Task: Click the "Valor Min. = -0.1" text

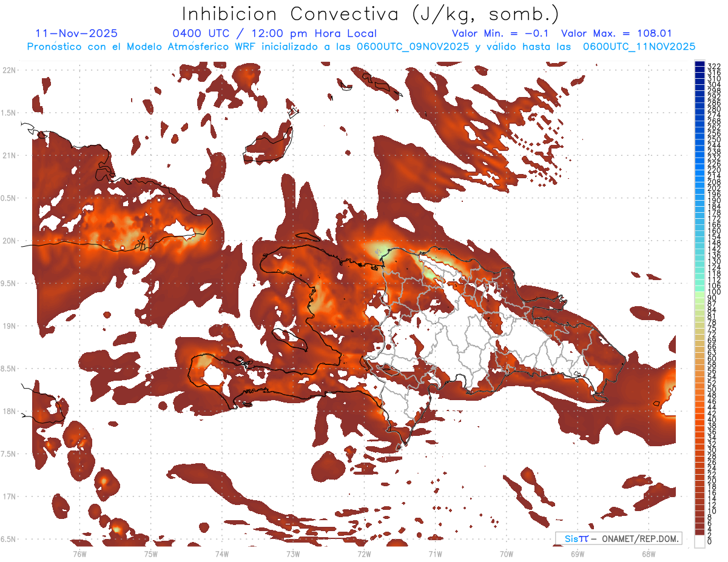Action: point(500,33)
